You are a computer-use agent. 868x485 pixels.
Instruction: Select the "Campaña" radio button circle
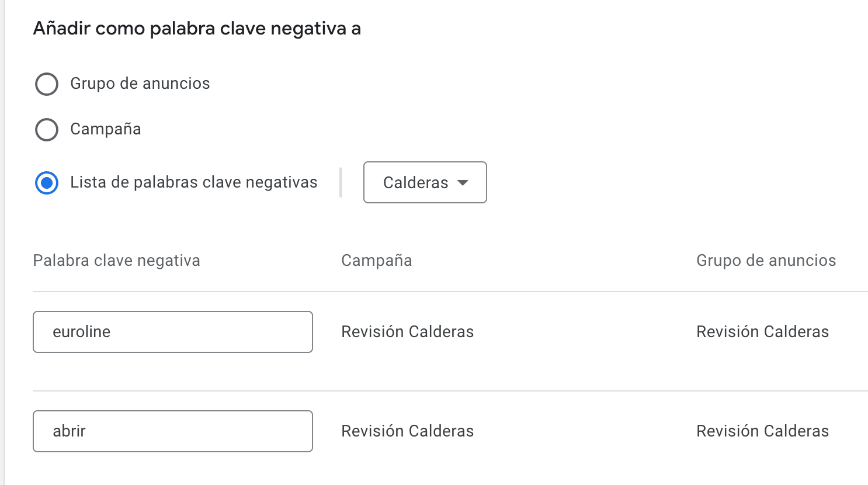pos(47,130)
